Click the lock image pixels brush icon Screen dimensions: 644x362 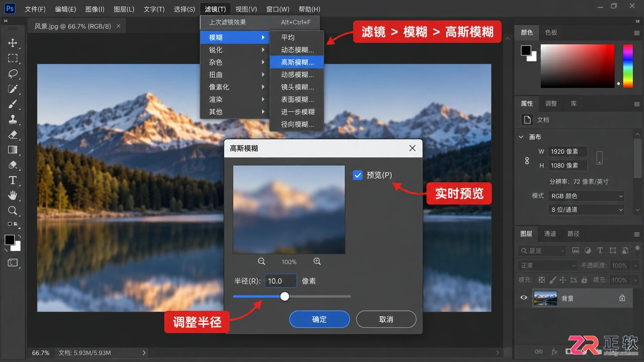point(552,280)
